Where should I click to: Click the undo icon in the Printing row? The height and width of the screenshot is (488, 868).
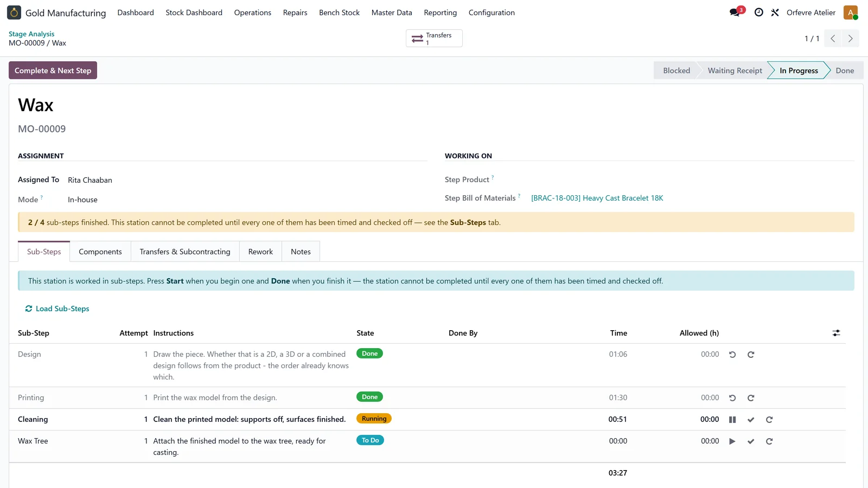[732, 398]
